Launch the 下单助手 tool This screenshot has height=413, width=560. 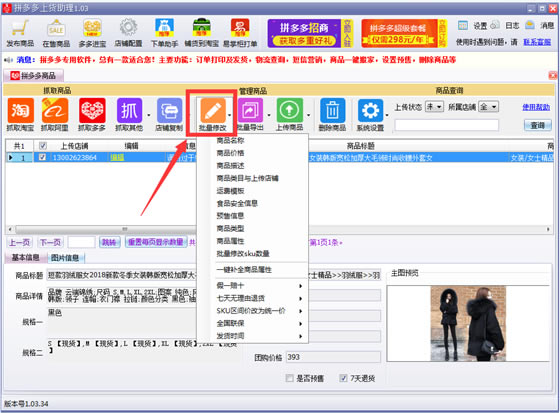164,32
